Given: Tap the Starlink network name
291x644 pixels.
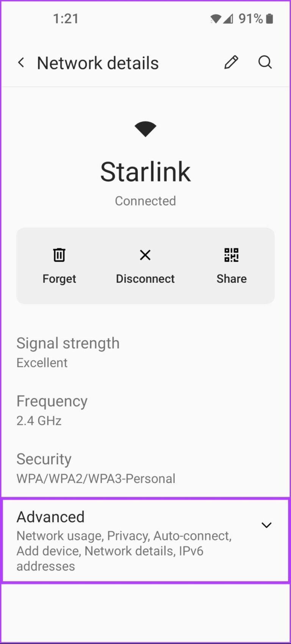Looking at the screenshot, I should tap(145, 172).
